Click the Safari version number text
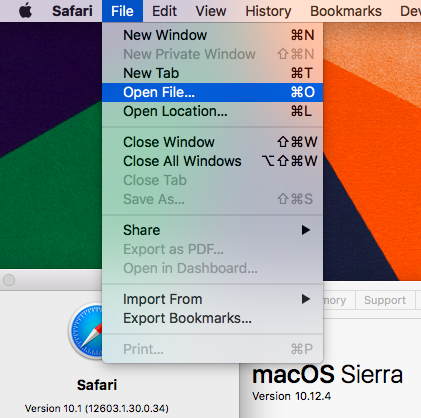Screen dimensions: 421x418 coord(96,408)
